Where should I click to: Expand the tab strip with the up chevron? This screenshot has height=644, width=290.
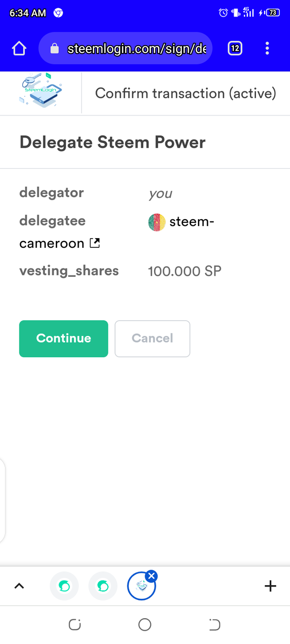click(19, 586)
